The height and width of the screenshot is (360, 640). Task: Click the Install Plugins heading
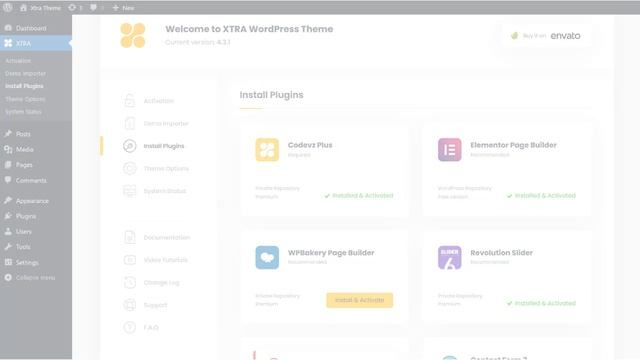pos(271,95)
